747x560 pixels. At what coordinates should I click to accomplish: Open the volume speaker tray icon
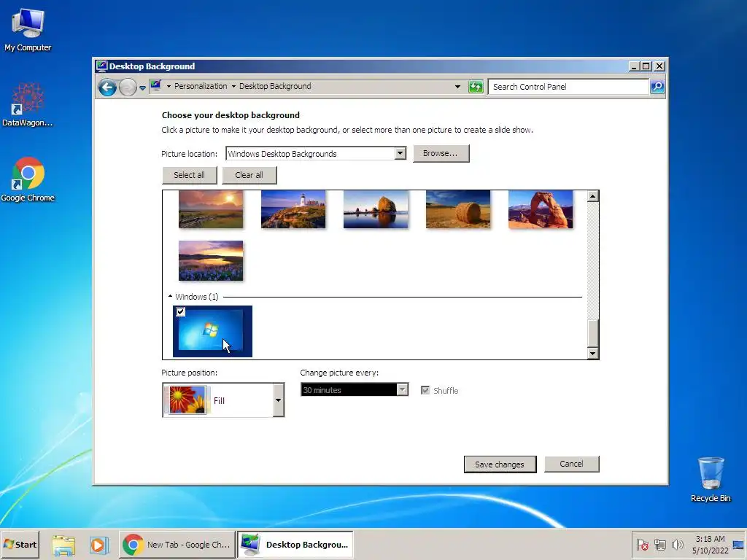pyautogui.click(x=678, y=544)
